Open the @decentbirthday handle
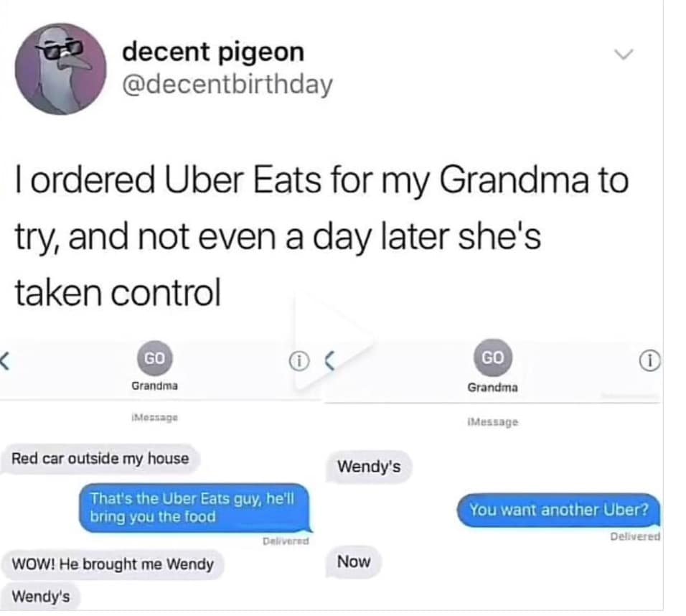Viewport: 686px width, 616px height. (227, 85)
